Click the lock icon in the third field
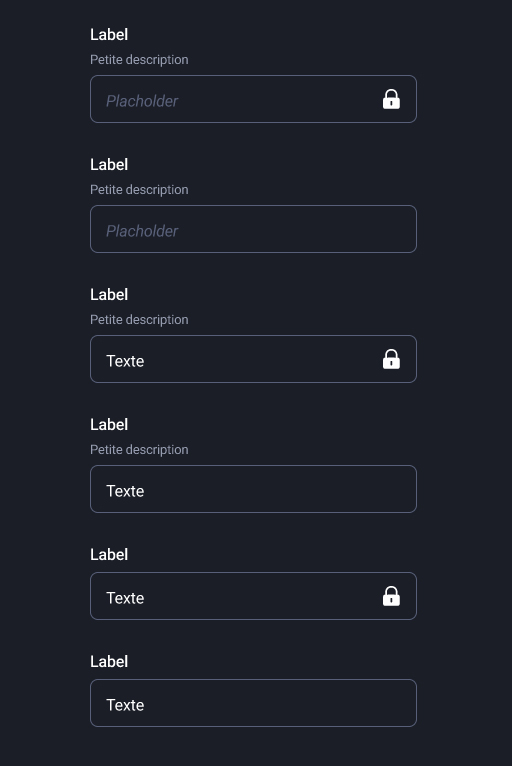The height and width of the screenshot is (766, 512). [391, 359]
